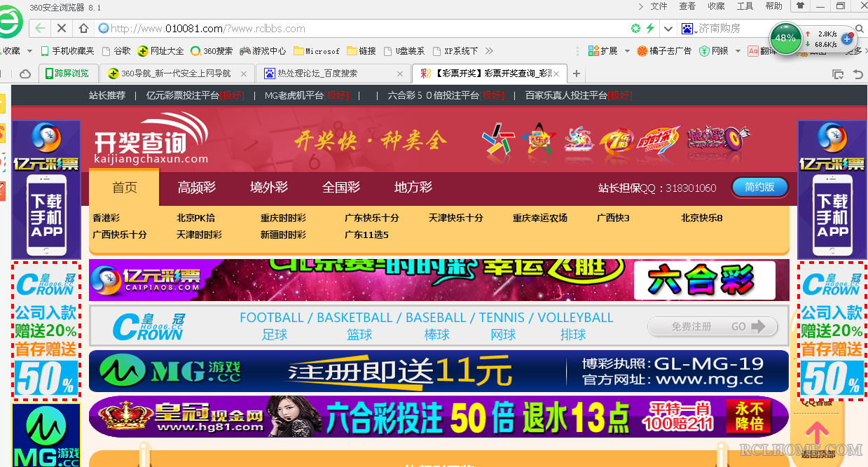The width and height of the screenshot is (868, 467).
Task: Open the Baidu paw search-engine selector
Action: (x=687, y=29)
